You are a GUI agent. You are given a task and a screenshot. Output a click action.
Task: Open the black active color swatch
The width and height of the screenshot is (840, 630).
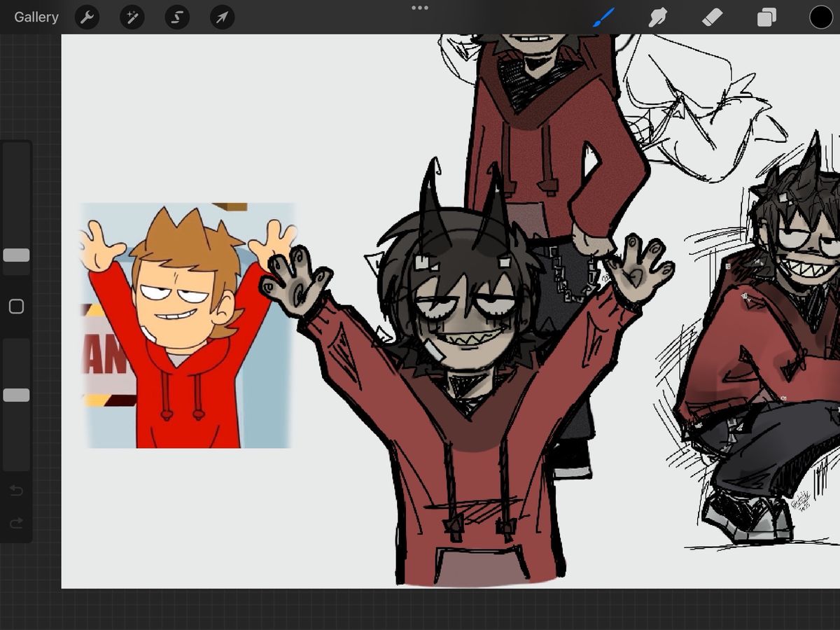[x=821, y=17]
